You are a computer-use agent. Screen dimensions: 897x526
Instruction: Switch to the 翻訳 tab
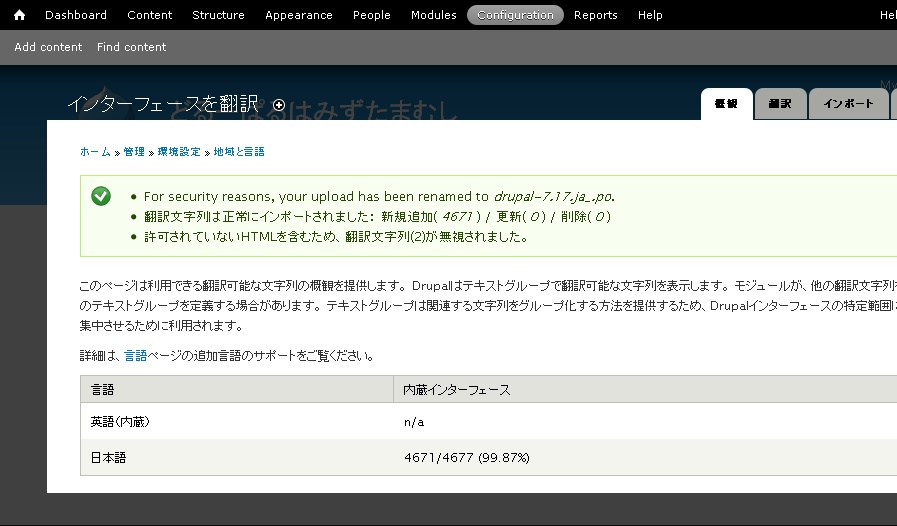pyautogui.click(x=780, y=104)
